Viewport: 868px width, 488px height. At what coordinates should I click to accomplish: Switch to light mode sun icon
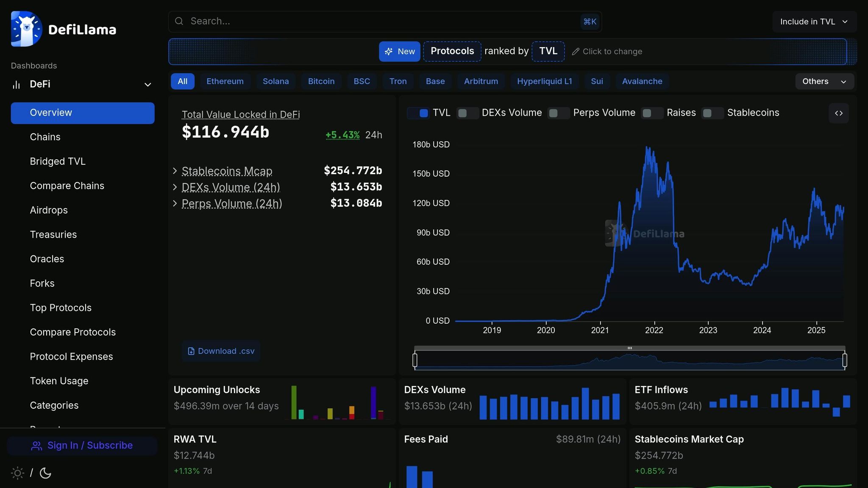tap(17, 473)
